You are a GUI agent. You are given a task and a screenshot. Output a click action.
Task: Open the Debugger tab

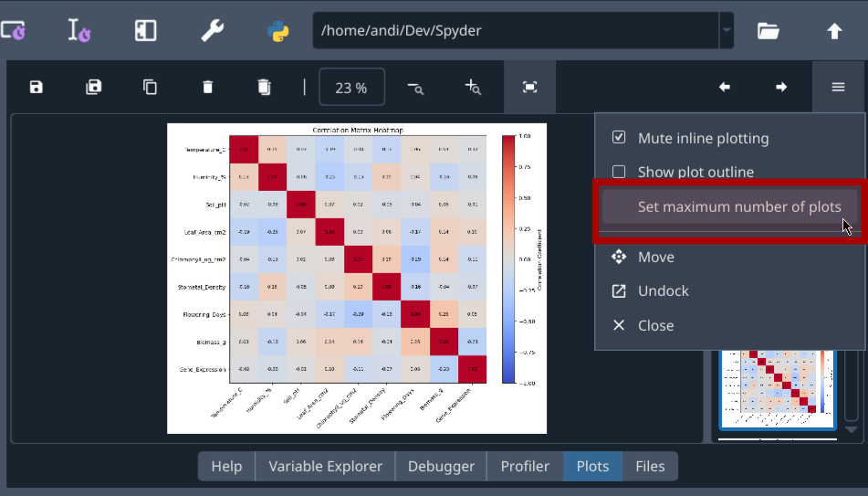pos(441,467)
